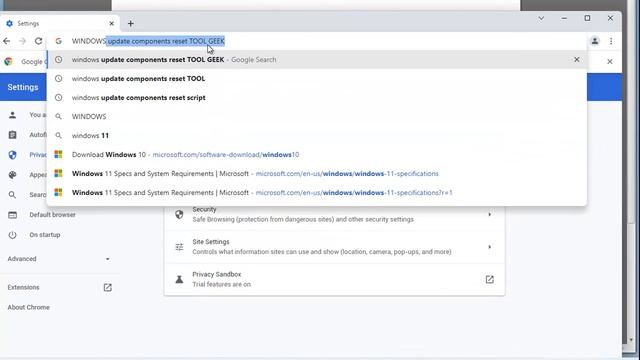640x360 pixels.
Task: Pick the 'WINDOWS' search suggestion
Action: [x=317, y=116]
